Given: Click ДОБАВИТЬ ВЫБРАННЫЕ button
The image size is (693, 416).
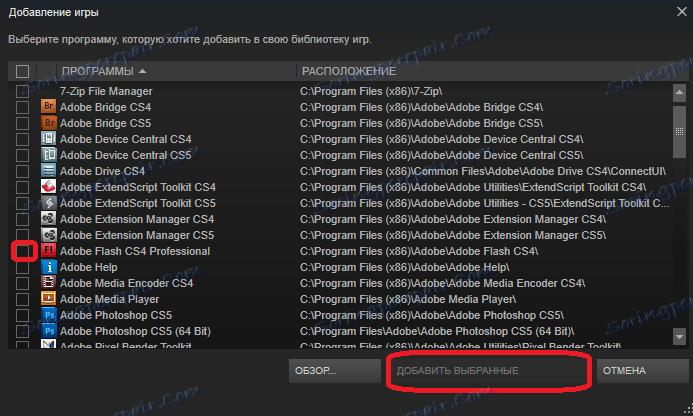Looking at the screenshot, I should pyautogui.click(x=489, y=370).
